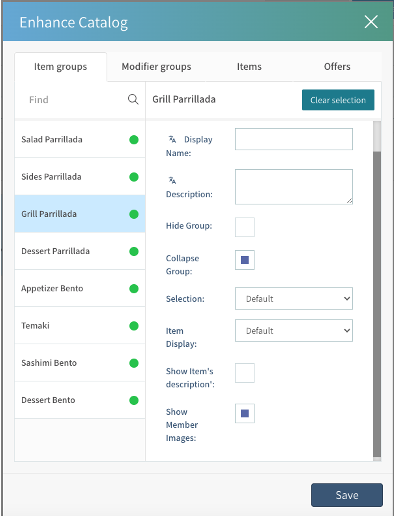Screen dimensions: 396x519
Task: Click the green status dot for Sides Parrillada
Action: coord(134,177)
